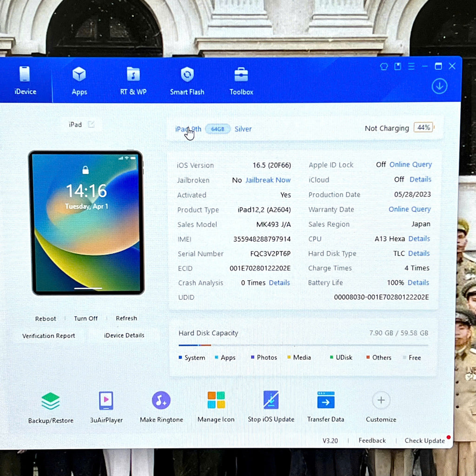Open the hamburger menu in title bar
476x476 pixels.
click(x=411, y=66)
